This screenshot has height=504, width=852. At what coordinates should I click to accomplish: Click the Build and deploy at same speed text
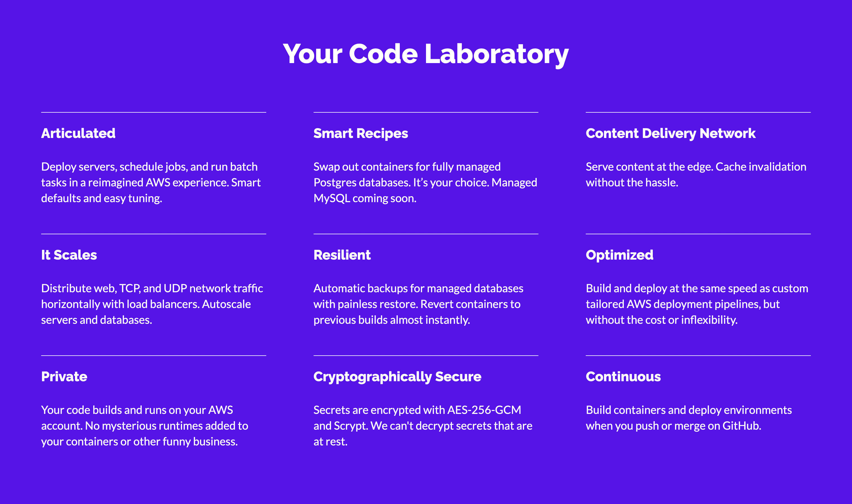coord(697,304)
